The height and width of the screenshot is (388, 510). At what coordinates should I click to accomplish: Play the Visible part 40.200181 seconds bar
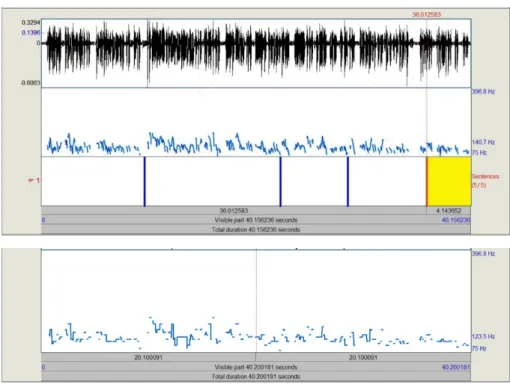point(256,367)
